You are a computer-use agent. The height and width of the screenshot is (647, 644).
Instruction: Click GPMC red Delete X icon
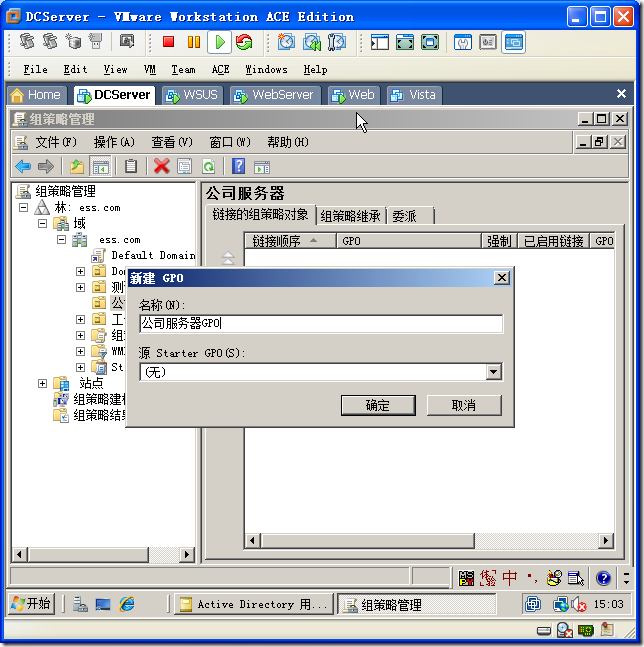tap(161, 167)
